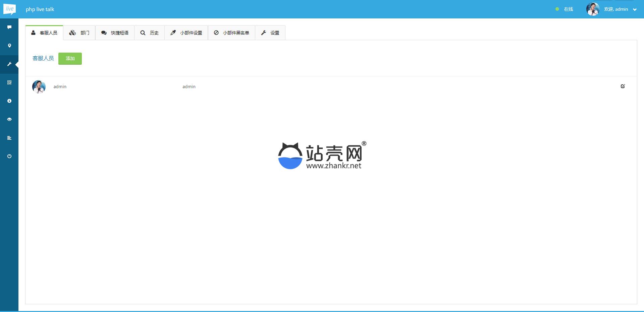The width and height of the screenshot is (644, 312).
Task: Open the 历史 tab
Action: click(150, 33)
